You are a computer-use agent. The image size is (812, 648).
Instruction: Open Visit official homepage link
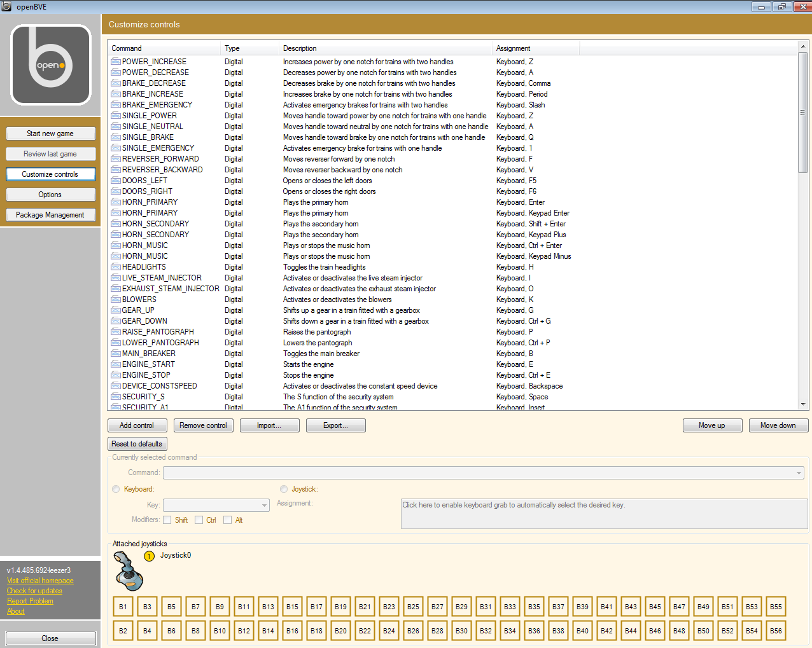coord(40,581)
